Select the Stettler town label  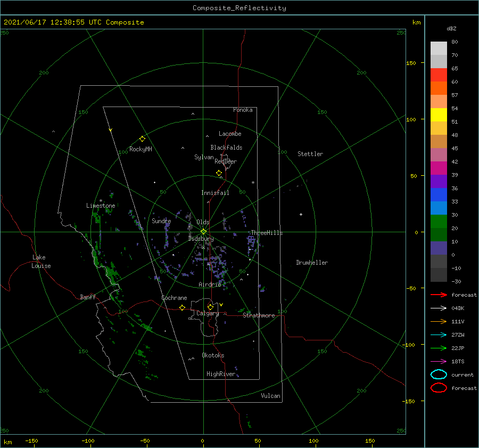[310, 154]
